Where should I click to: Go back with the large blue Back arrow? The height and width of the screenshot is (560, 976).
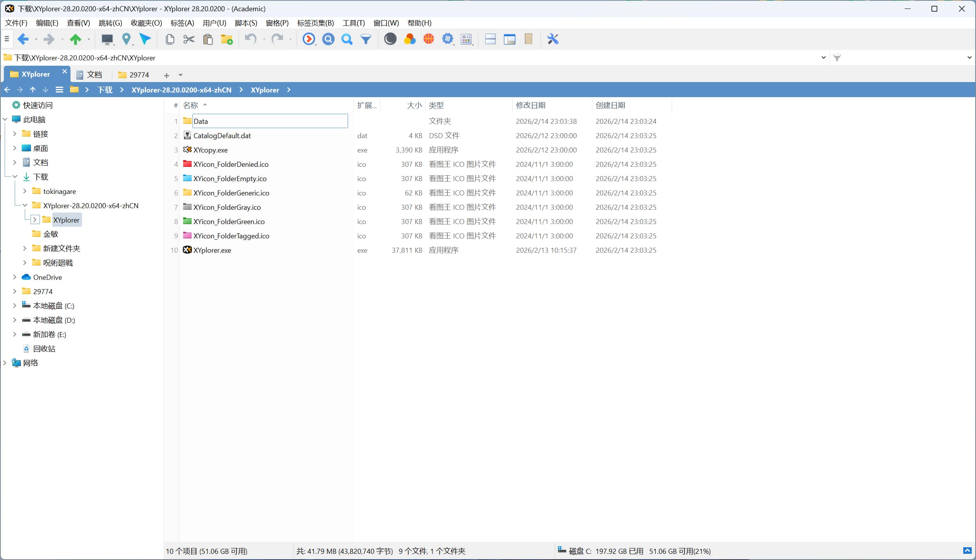[x=23, y=39]
